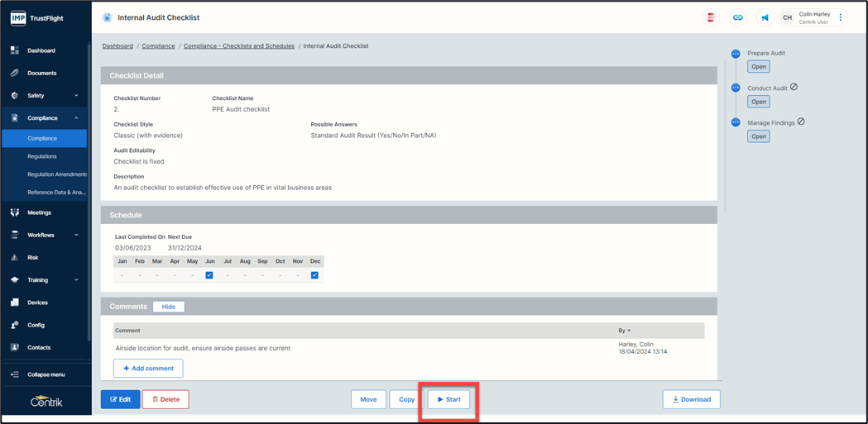Click the Manage Findings step circle icon
Viewport: 868px width, 424px height.
pos(736,122)
